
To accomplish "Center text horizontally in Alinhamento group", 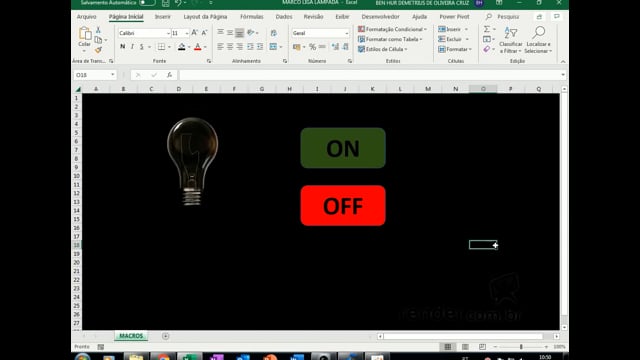I will coord(230,47).
